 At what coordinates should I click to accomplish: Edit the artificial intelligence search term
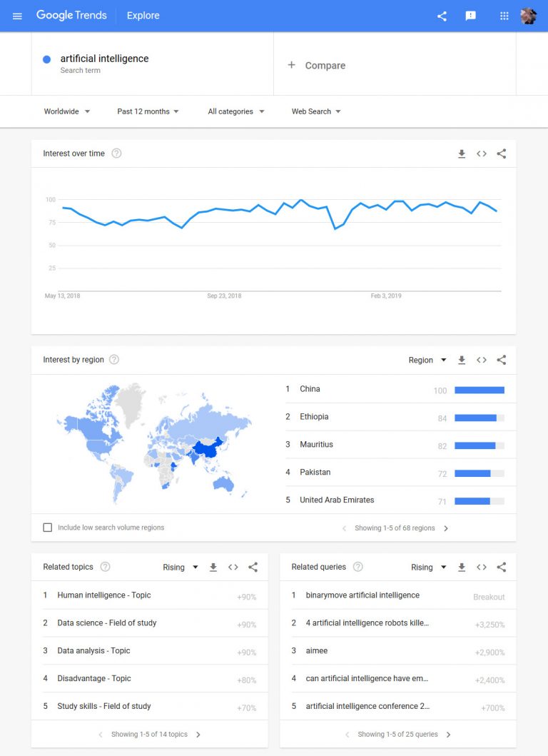(x=104, y=59)
